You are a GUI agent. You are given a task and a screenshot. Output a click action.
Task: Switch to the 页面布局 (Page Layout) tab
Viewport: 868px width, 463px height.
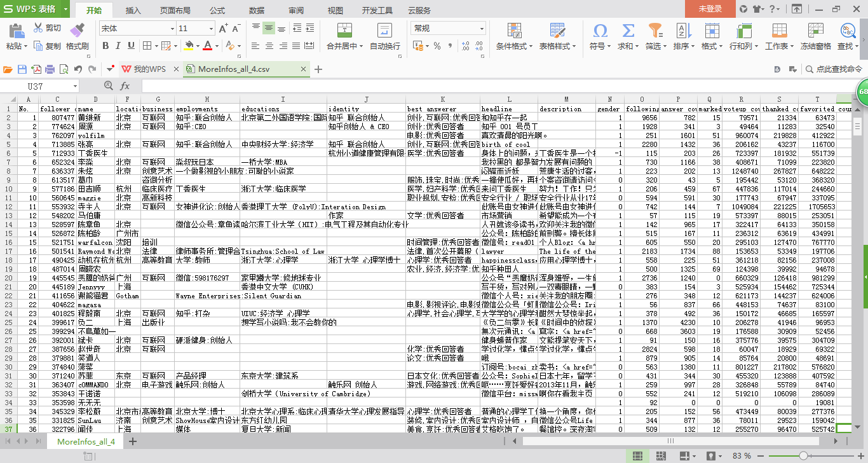(175, 10)
